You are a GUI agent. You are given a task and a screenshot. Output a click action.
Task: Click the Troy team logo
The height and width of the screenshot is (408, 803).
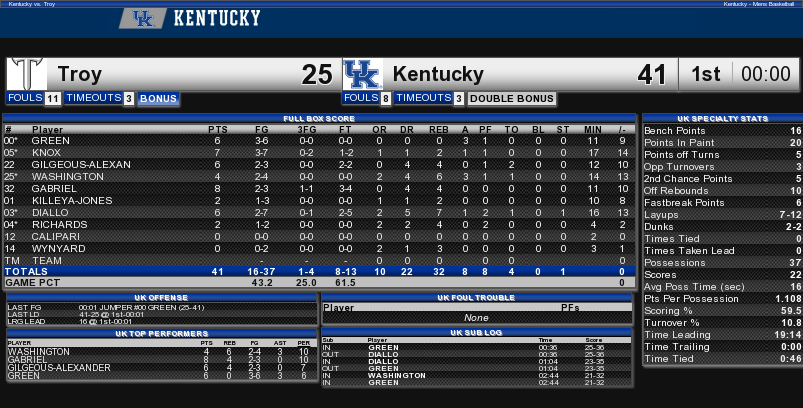click(x=27, y=74)
